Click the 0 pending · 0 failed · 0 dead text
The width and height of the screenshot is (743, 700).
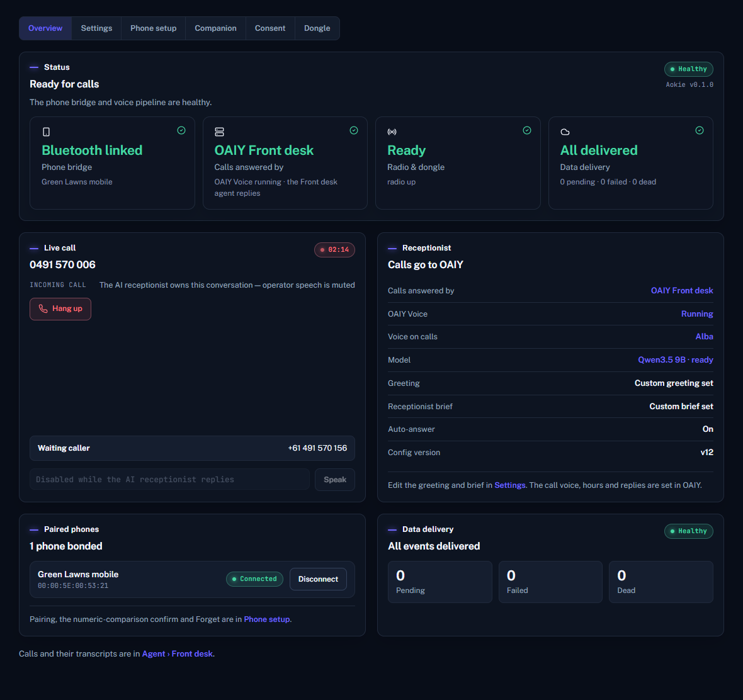click(x=608, y=182)
